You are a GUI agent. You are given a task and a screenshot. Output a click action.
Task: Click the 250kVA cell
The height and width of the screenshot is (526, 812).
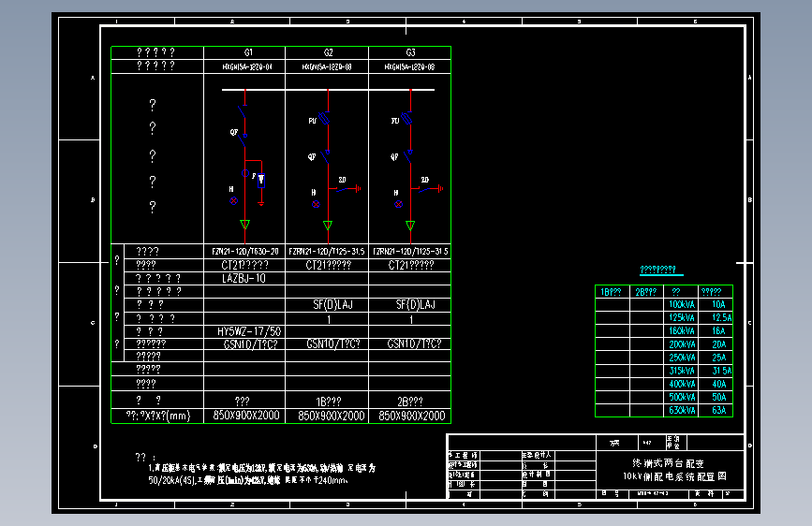(x=682, y=358)
